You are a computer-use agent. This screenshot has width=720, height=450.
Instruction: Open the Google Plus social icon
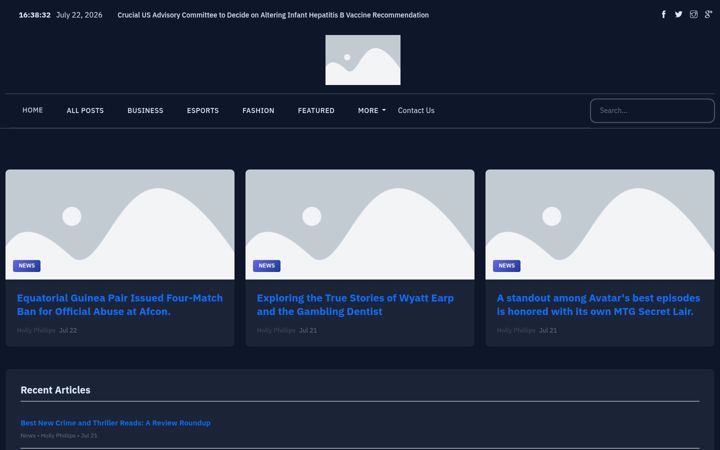709,14
